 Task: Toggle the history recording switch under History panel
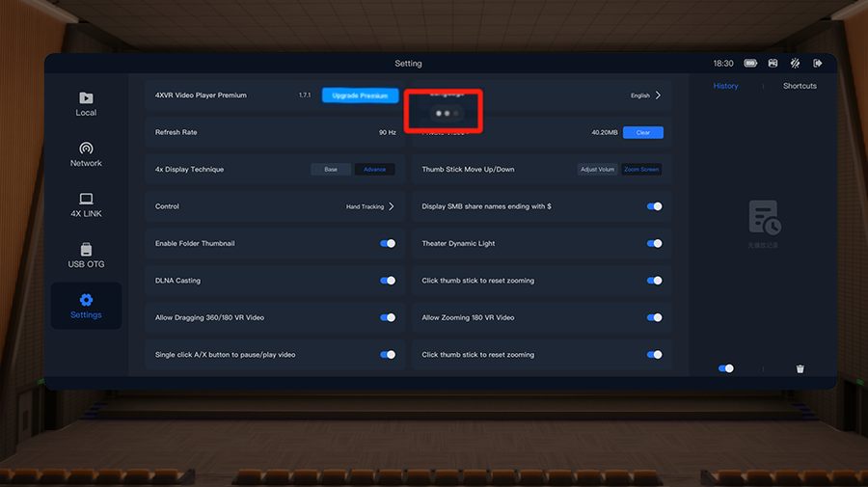(725, 368)
